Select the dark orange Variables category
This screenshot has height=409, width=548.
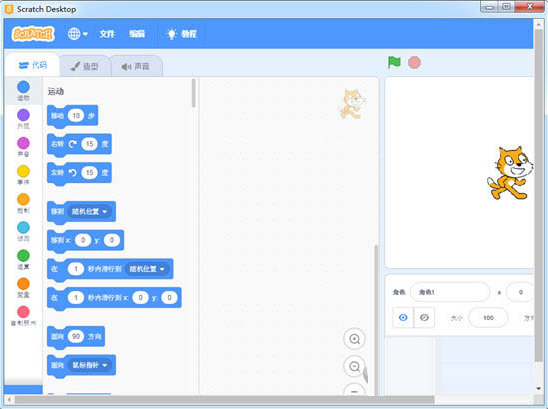click(x=23, y=287)
